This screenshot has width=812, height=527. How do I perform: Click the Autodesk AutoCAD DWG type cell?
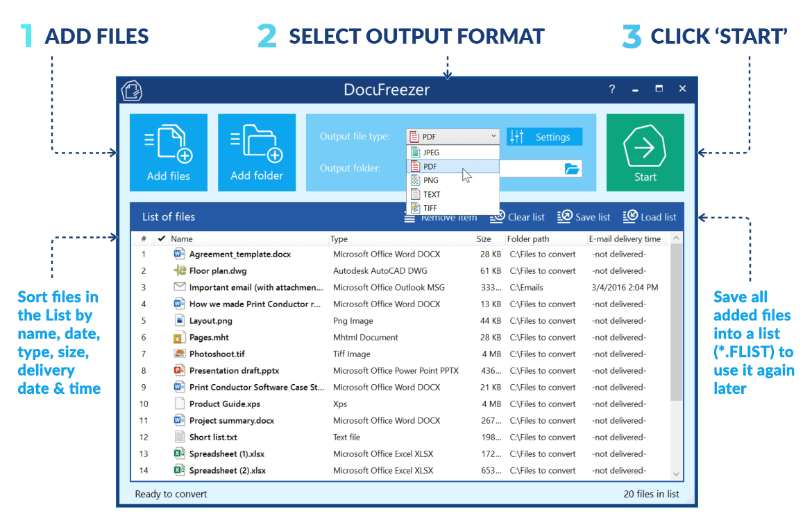[x=380, y=270]
